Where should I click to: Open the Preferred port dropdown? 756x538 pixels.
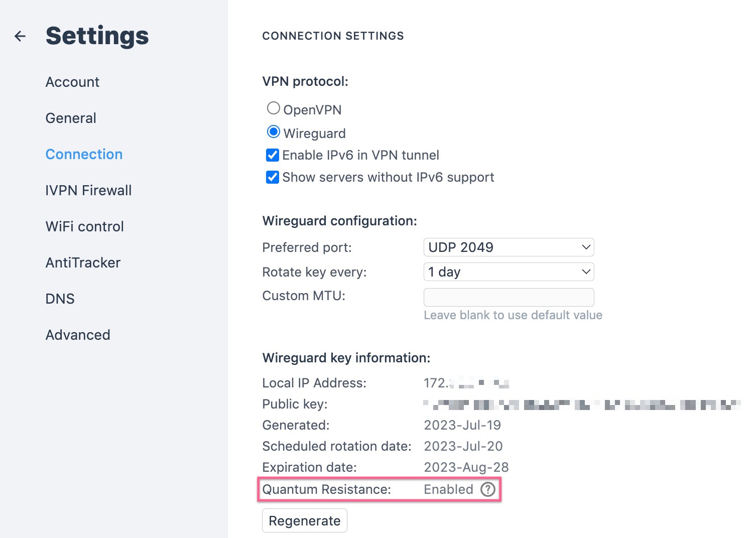click(509, 247)
